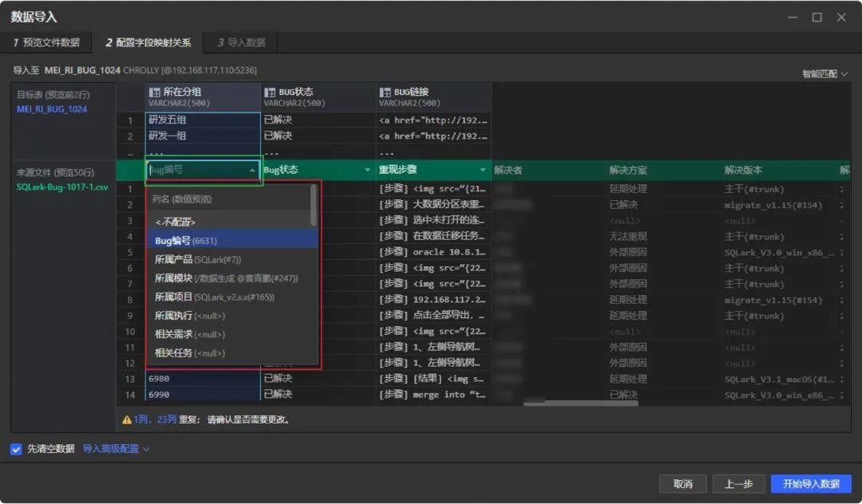Viewport: 862px width, 504px height.
Task: Collapse the Bug编号 column dropdown arrow
Action: click(251, 170)
